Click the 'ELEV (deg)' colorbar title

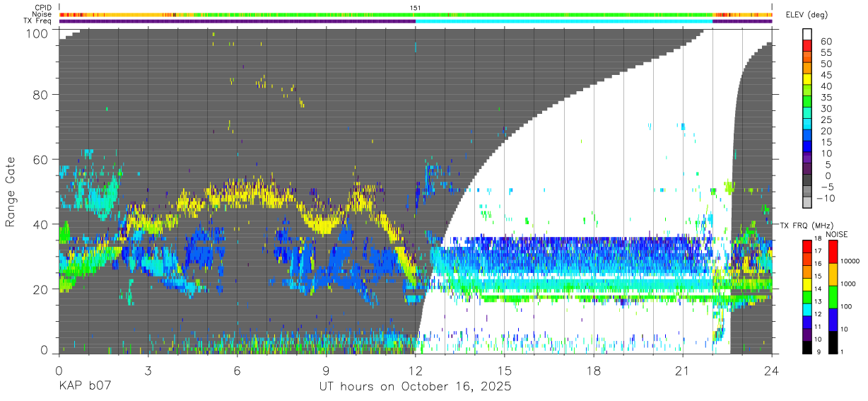(807, 15)
